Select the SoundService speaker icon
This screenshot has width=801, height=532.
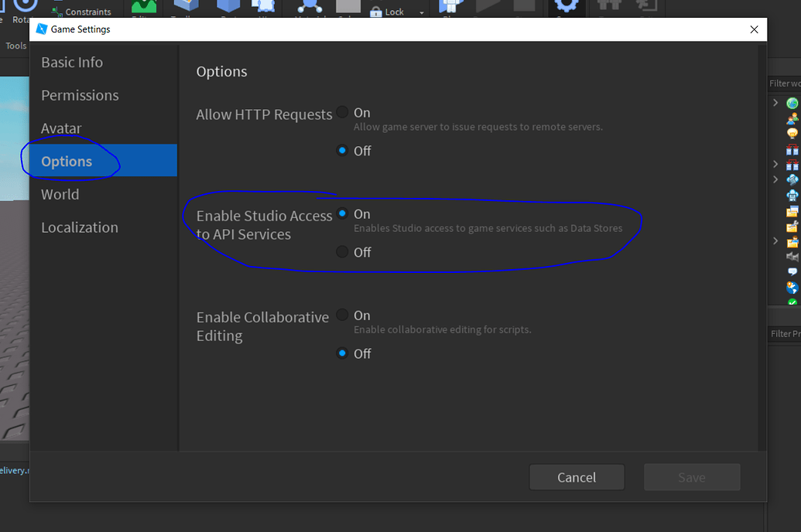coord(792,257)
